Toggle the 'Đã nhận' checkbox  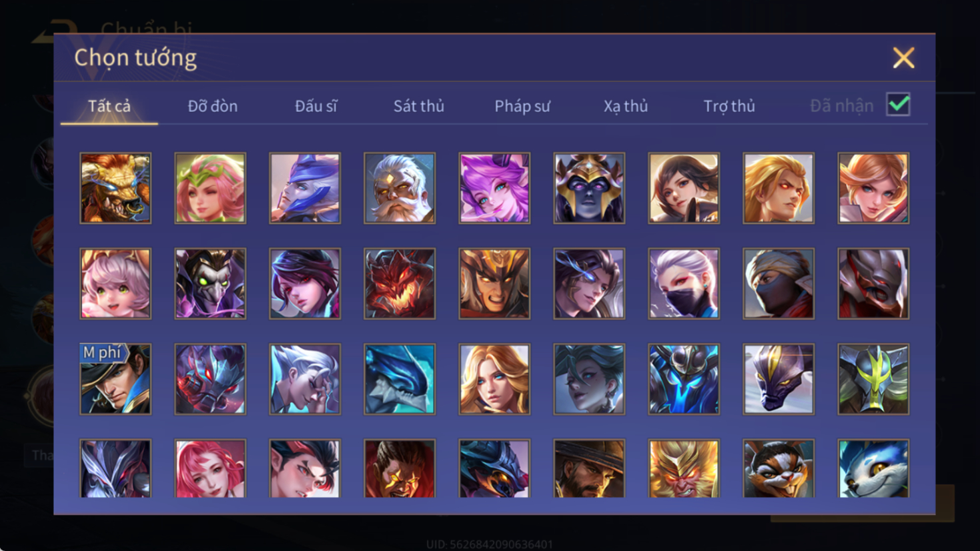(898, 105)
